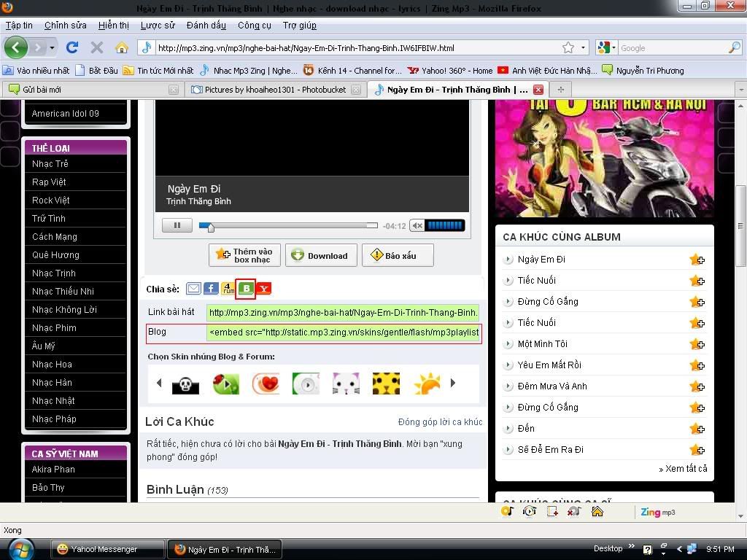This screenshot has height=560, width=747.
Task: Click the home icon in bottom Zing bar
Action: pos(597,511)
